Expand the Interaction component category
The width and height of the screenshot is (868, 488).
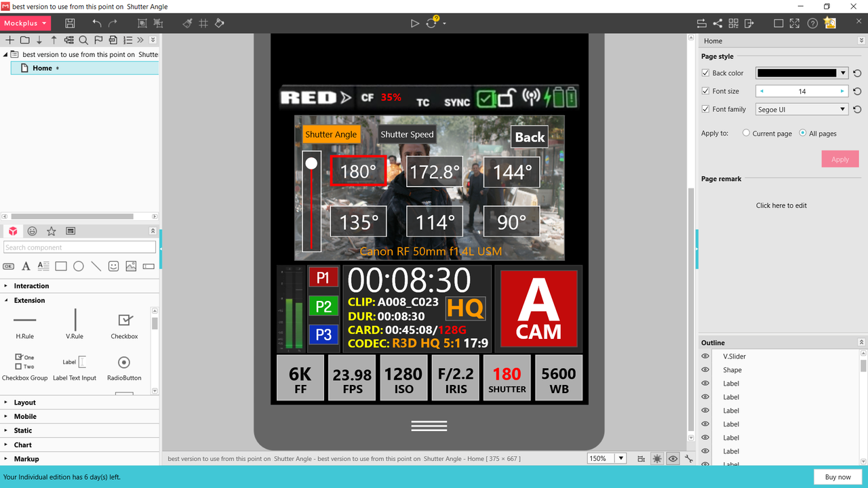pos(6,286)
